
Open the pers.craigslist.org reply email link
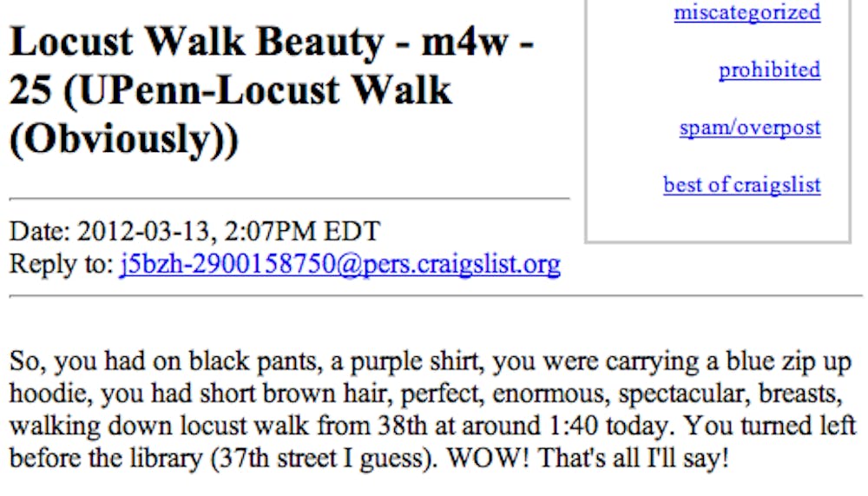click(x=339, y=263)
